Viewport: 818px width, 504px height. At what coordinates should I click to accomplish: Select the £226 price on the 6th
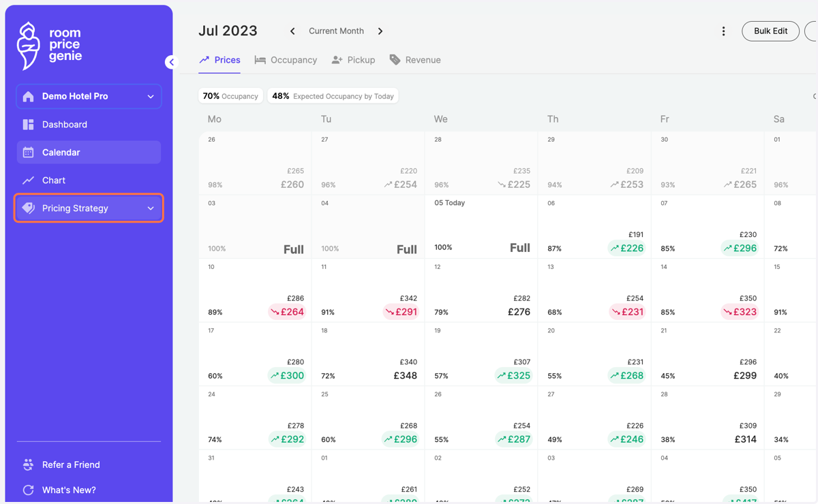(626, 249)
